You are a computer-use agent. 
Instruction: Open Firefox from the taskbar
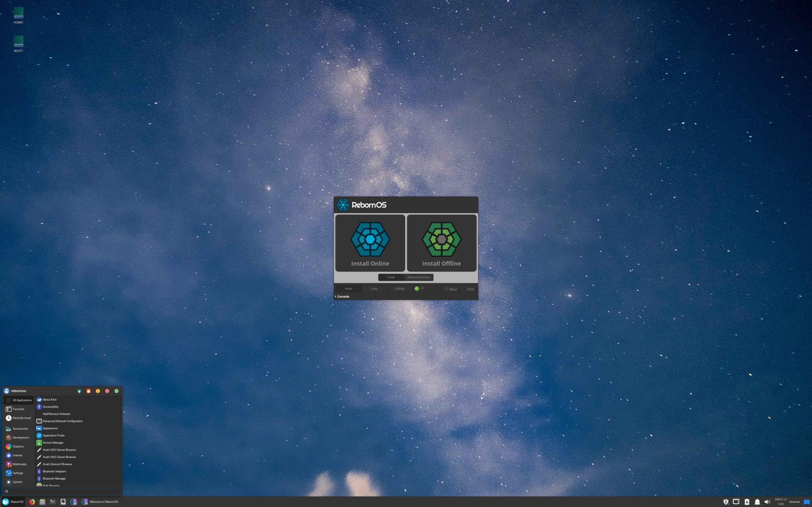click(32, 502)
